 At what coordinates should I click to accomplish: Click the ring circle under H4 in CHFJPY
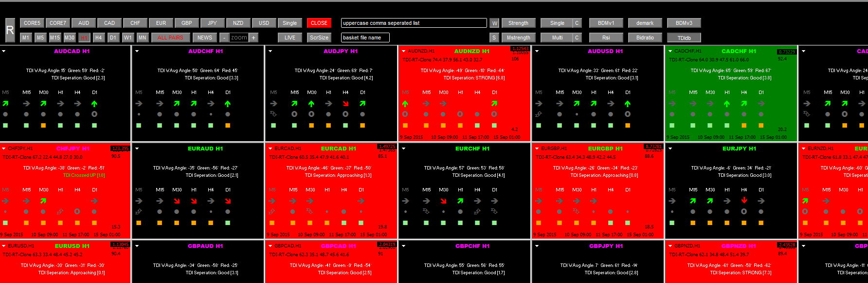(x=77, y=212)
